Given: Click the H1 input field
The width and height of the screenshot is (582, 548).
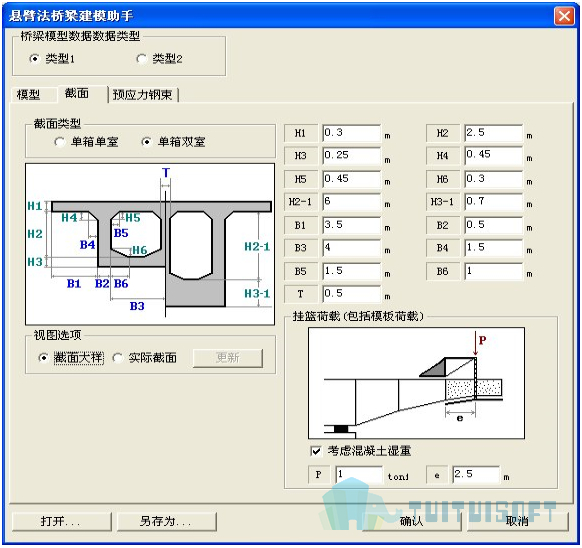Looking at the screenshot, I should click(352, 133).
